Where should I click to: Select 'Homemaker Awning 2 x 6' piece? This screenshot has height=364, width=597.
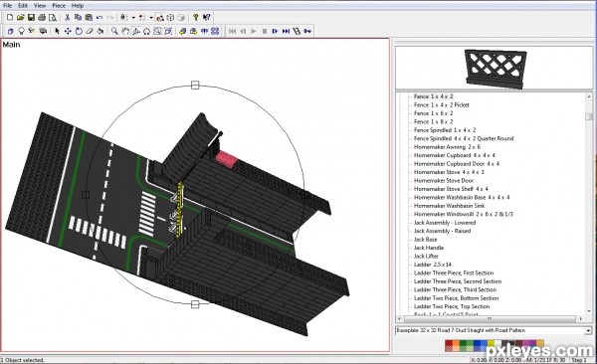click(x=447, y=147)
